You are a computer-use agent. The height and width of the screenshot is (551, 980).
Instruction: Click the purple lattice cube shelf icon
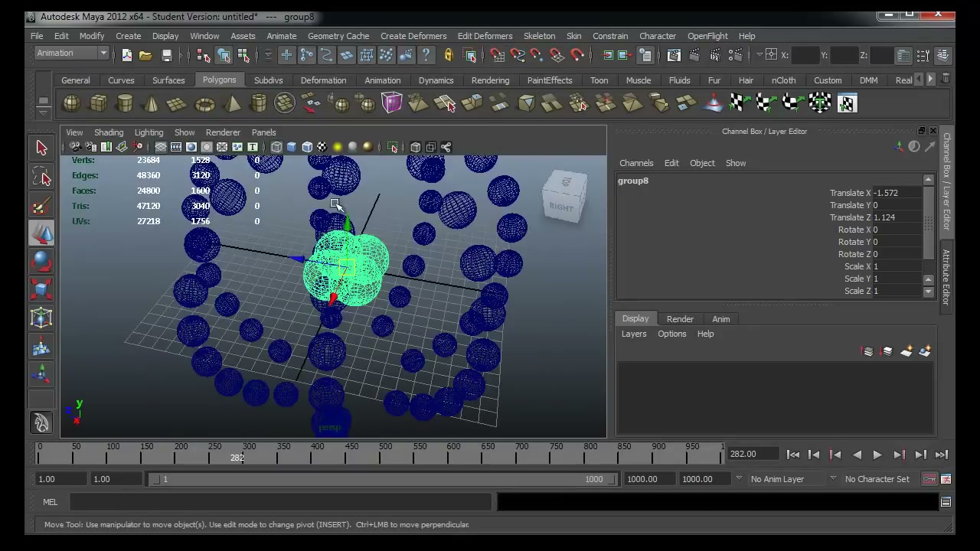(391, 103)
